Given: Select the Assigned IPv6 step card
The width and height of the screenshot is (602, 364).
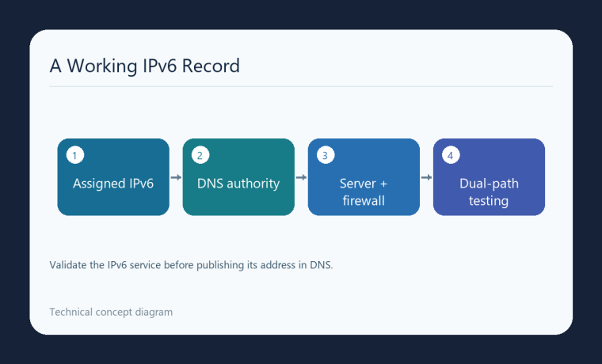Looking at the screenshot, I should [x=113, y=176].
